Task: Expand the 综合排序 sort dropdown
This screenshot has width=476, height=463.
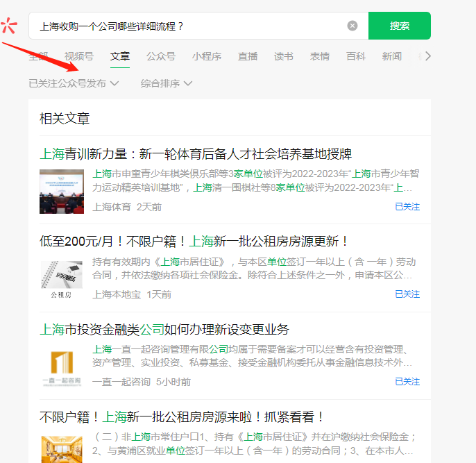Action: pyautogui.click(x=166, y=83)
